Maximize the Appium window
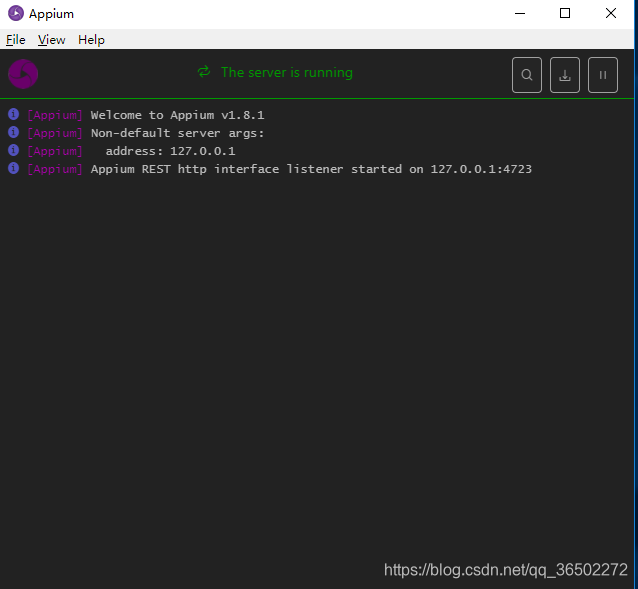Image resolution: width=638 pixels, height=589 pixels. [x=565, y=13]
